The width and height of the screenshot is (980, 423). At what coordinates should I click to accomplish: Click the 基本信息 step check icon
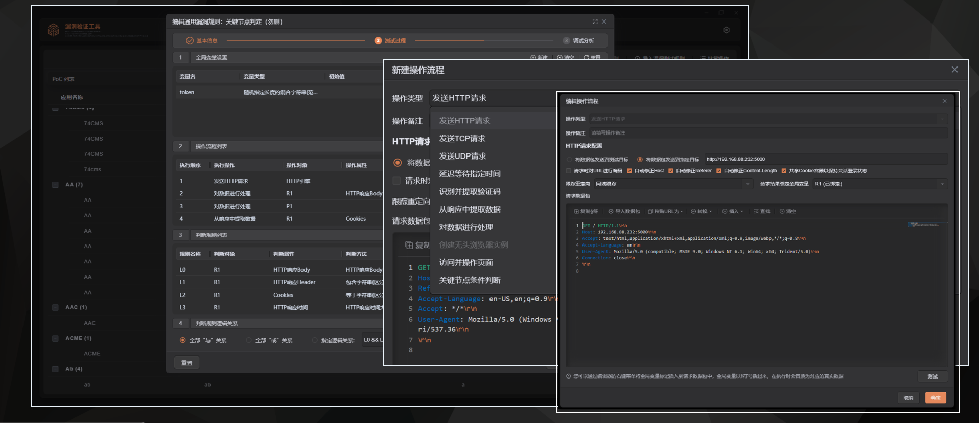pyautogui.click(x=190, y=40)
